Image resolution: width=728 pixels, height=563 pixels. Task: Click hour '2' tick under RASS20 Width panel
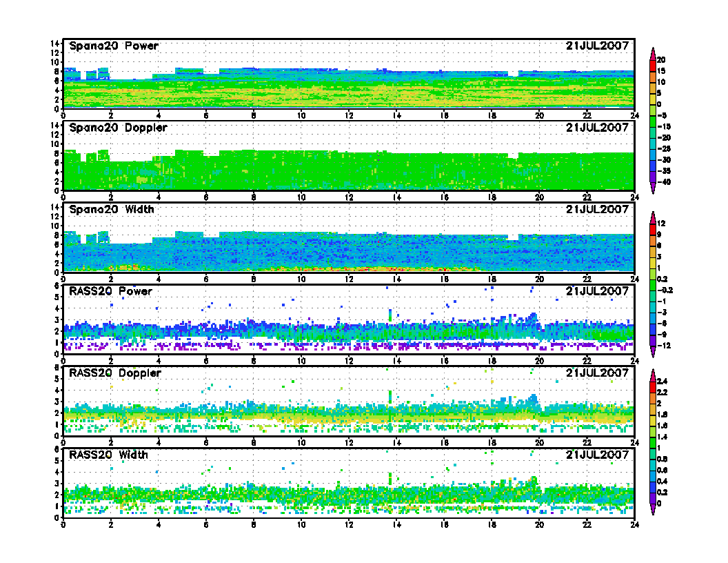(x=110, y=524)
